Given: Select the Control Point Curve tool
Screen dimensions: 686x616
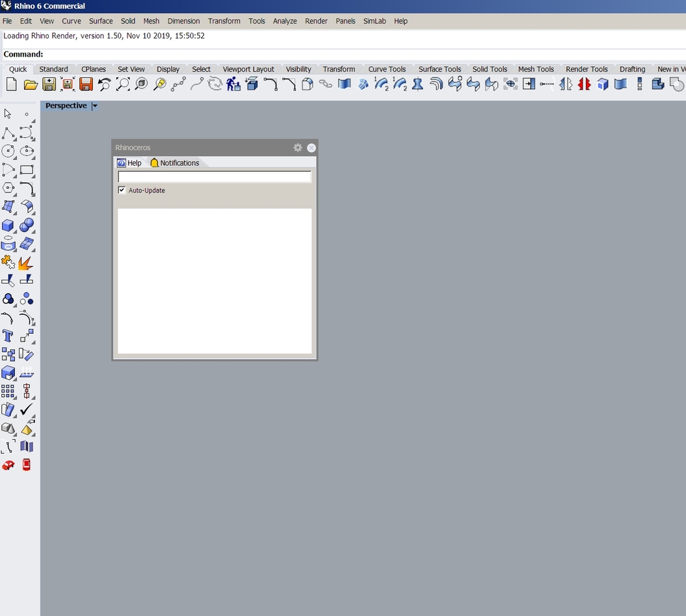Looking at the screenshot, I should pos(26,133).
